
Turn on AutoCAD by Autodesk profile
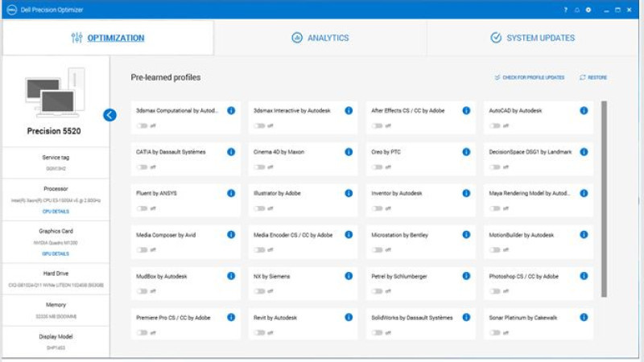[495, 125]
